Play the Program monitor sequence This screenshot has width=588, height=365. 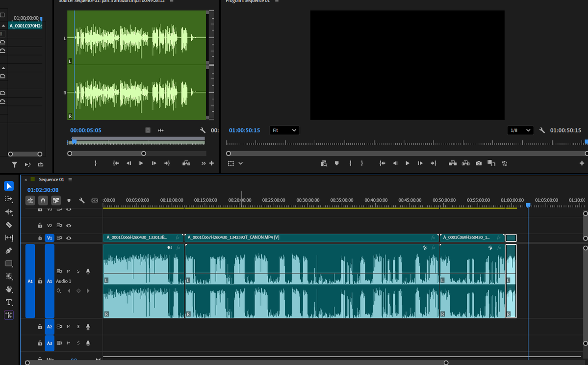[x=407, y=163]
